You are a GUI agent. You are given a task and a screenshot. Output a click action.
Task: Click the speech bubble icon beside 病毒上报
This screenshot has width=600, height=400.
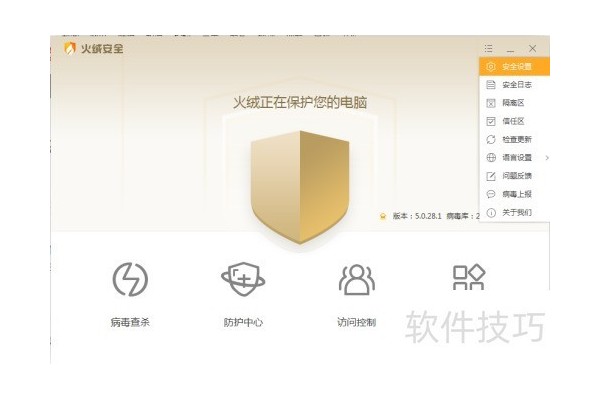491,194
